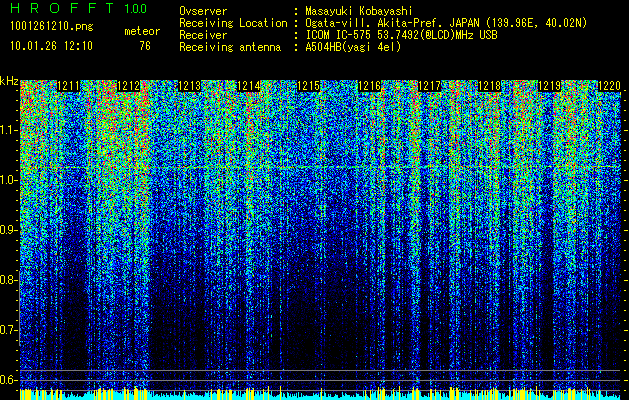Click the meteor count 76
The image size is (629, 400).
point(145,46)
